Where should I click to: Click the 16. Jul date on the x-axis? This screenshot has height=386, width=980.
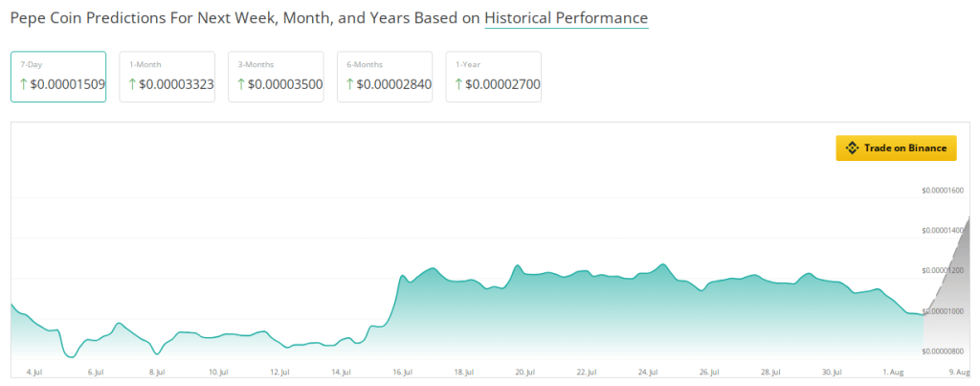[x=402, y=371]
